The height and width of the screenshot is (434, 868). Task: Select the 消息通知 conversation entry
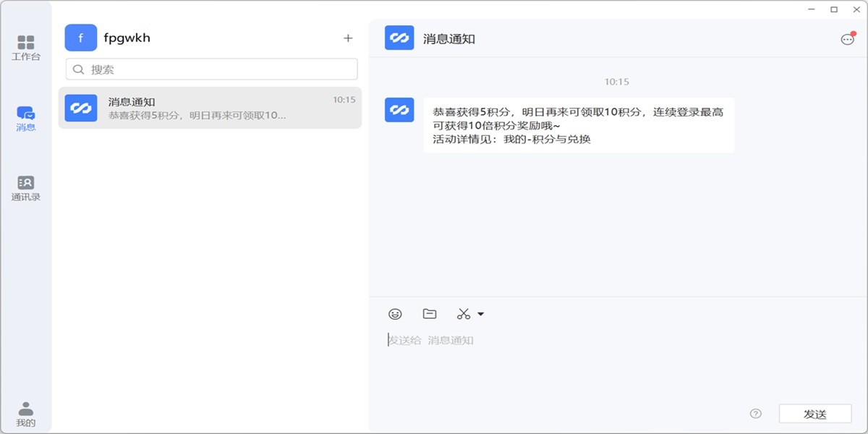click(210, 106)
